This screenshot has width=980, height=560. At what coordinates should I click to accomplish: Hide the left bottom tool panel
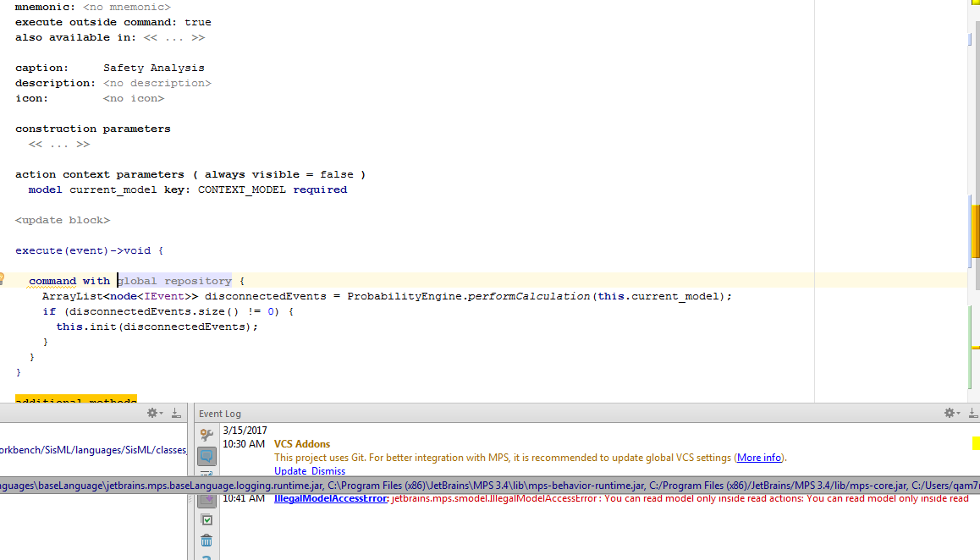click(175, 413)
